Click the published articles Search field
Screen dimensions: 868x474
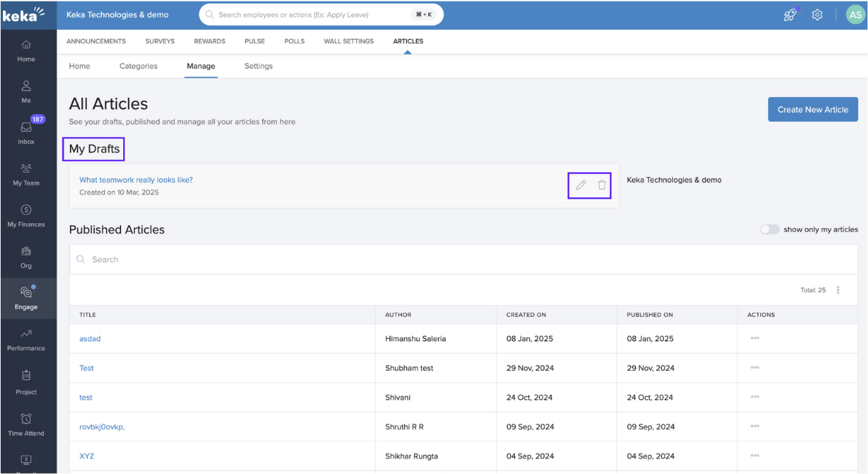pyautogui.click(x=463, y=259)
